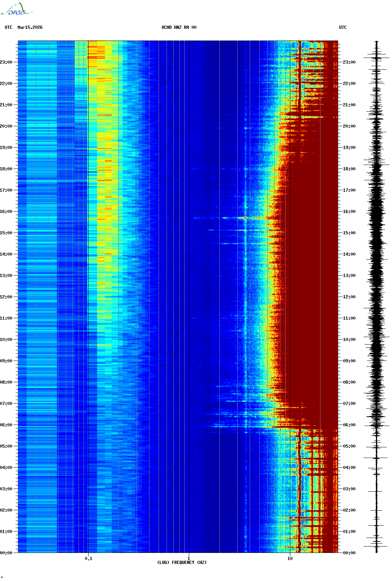Click the 12:00 label on the right time axis
This screenshot has width=392, height=581.
point(349,297)
